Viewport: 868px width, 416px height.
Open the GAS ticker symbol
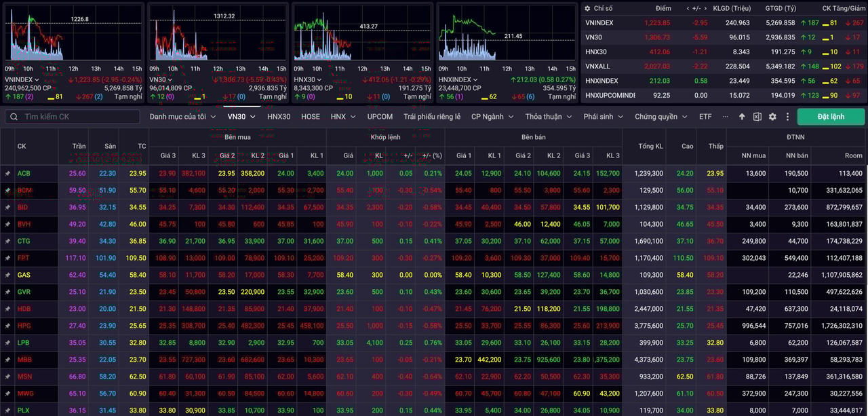pos(24,276)
